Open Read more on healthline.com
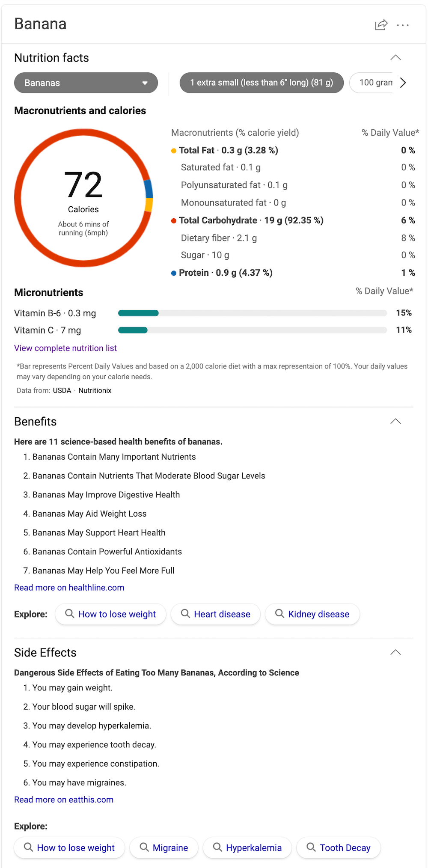This screenshot has width=428, height=868. pos(69,588)
